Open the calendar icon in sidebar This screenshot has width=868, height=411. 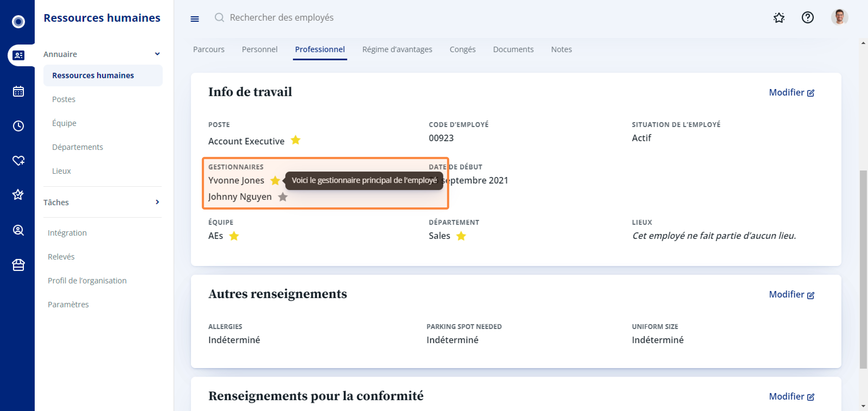pos(18,91)
